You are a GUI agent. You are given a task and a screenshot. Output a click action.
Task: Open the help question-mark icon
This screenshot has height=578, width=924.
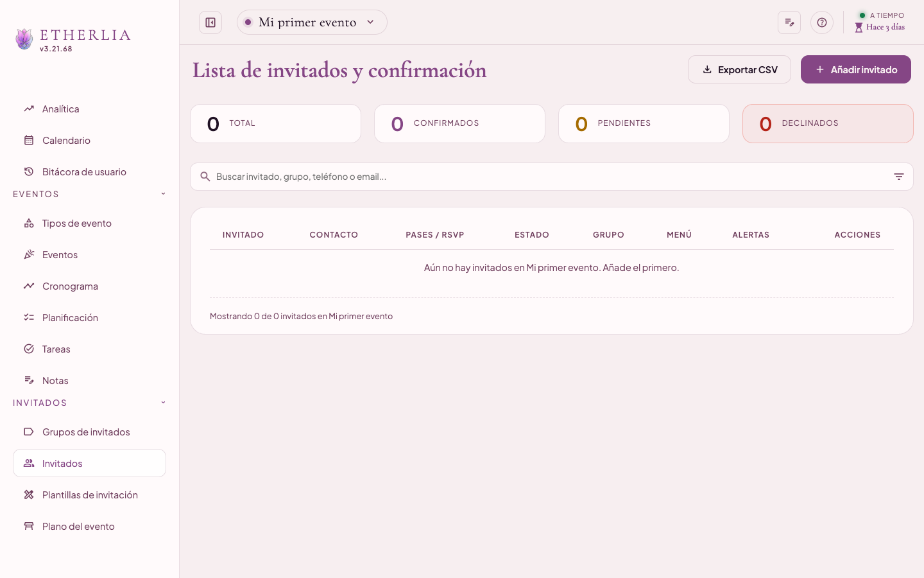[x=822, y=22]
